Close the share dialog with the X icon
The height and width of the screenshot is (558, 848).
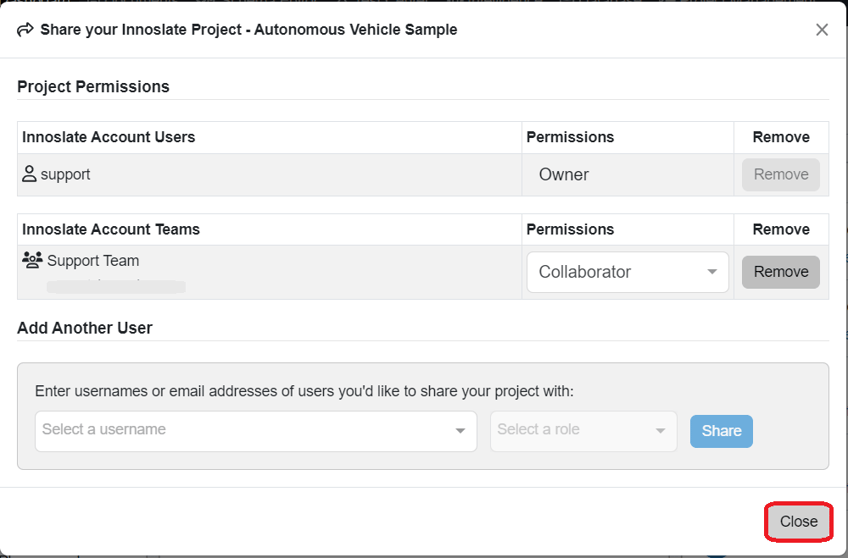point(822,30)
